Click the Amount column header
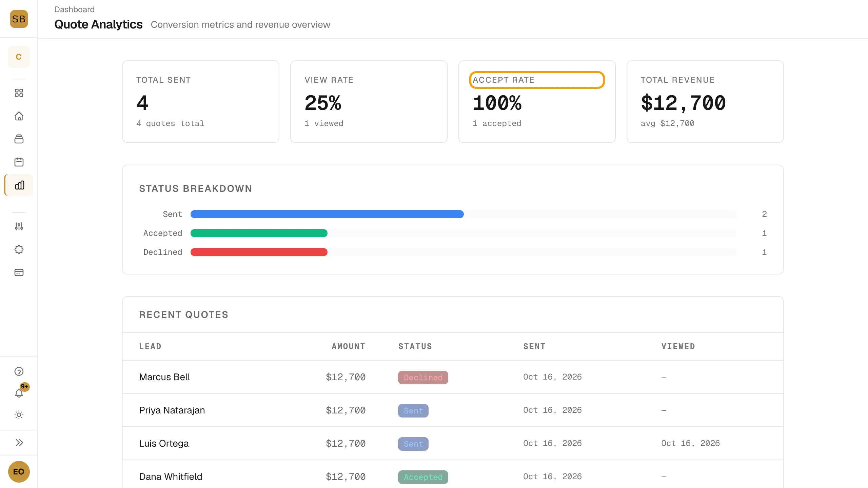The height and width of the screenshot is (488, 868). (x=349, y=346)
